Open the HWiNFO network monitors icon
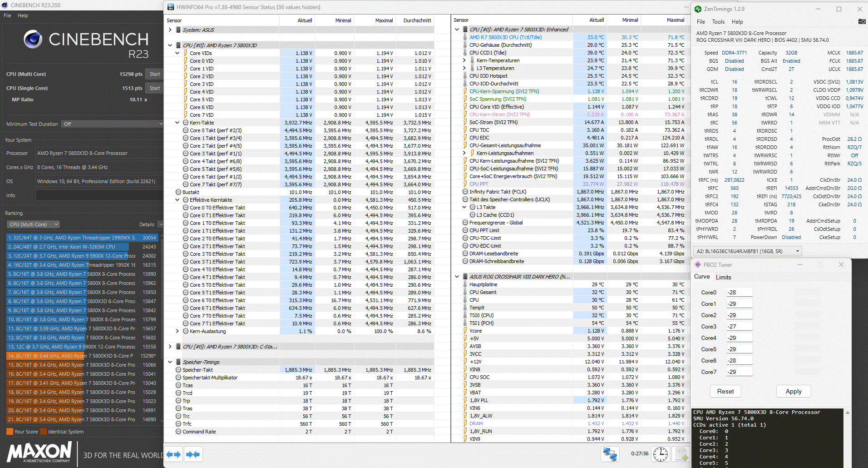Image resolution: width=868 pixels, height=468 pixels. click(x=610, y=454)
